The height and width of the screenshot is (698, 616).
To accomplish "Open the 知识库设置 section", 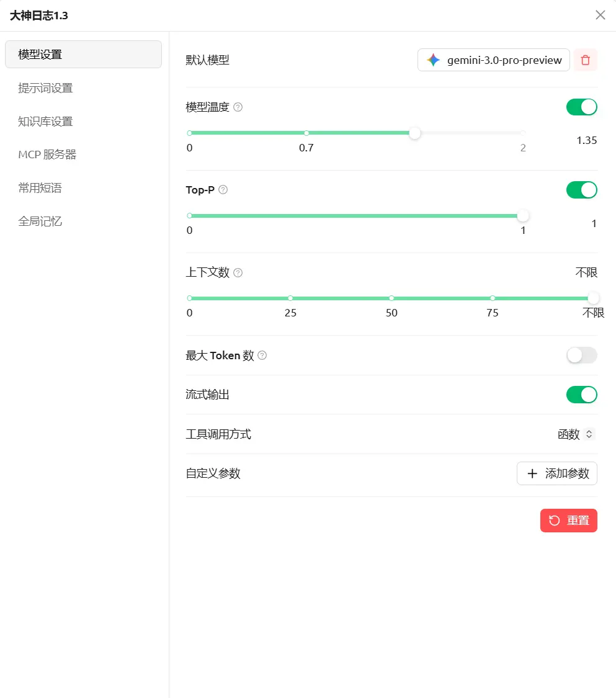I will tap(46, 121).
